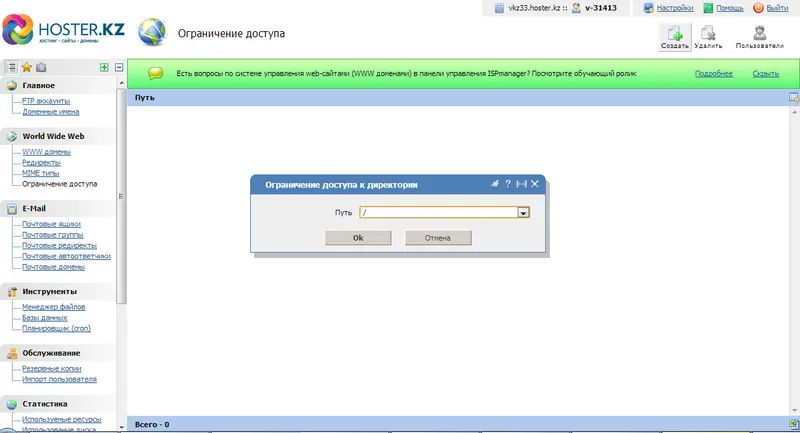800x433 pixels.
Task: Confirm with the Ok button
Action: tap(358, 238)
